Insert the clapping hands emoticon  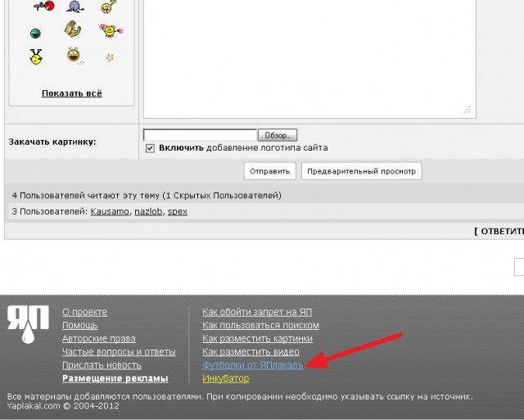[x=73, y=29]
